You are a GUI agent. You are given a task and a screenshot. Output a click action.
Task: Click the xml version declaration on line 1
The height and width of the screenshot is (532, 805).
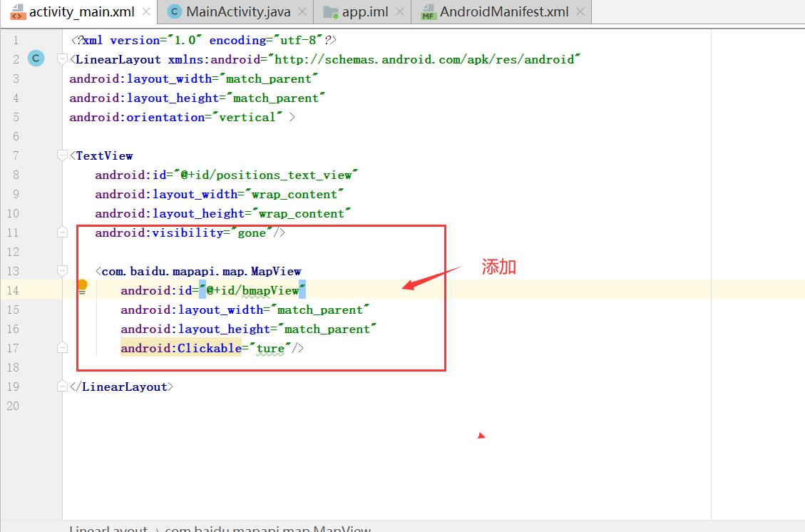204,40
